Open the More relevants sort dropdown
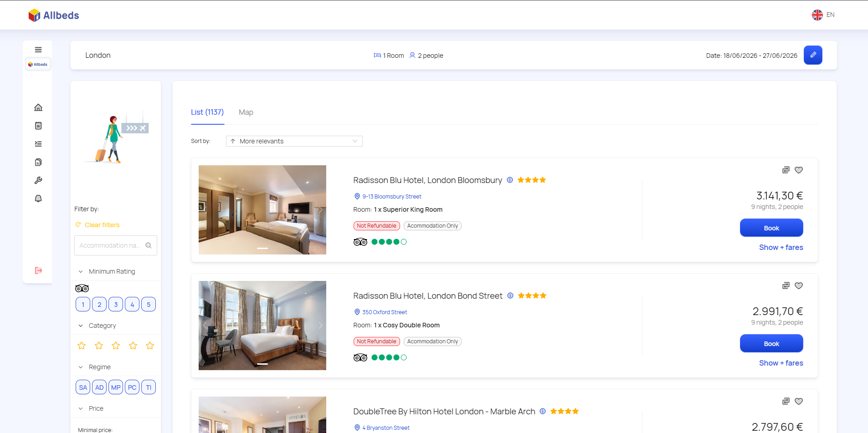The height and width of the screenshot is (433, 868). click(x=294, y=141)
